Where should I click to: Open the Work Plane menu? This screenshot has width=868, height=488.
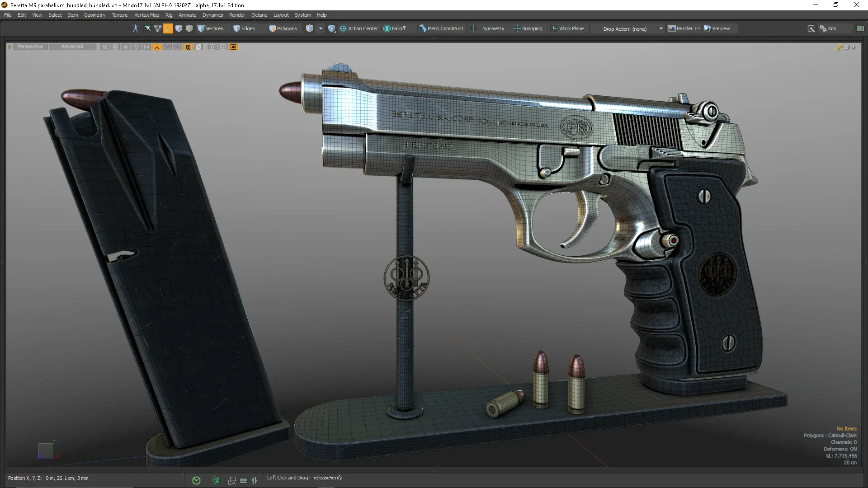(567, 28)
